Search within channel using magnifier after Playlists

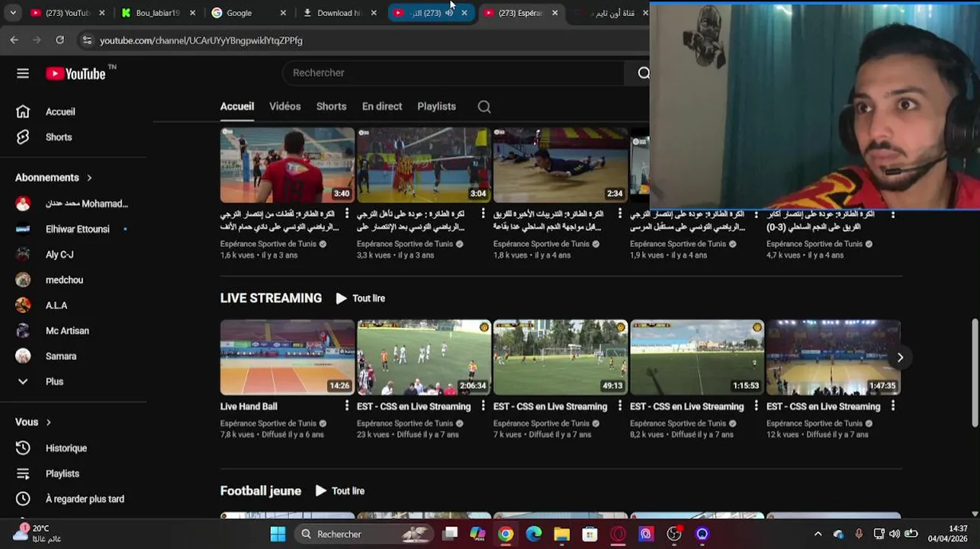click(x=484, y=107)
